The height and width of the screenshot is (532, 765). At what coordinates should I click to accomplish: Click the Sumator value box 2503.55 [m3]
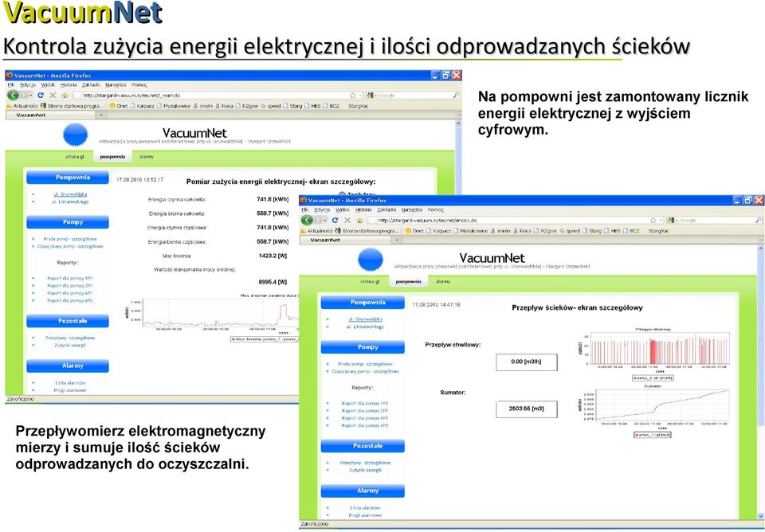pyautogui.click(x=527, y=409)
